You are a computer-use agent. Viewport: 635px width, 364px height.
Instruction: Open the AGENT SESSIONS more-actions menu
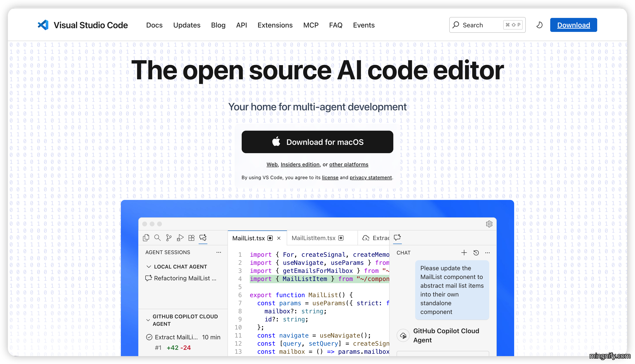click(219, 252)
